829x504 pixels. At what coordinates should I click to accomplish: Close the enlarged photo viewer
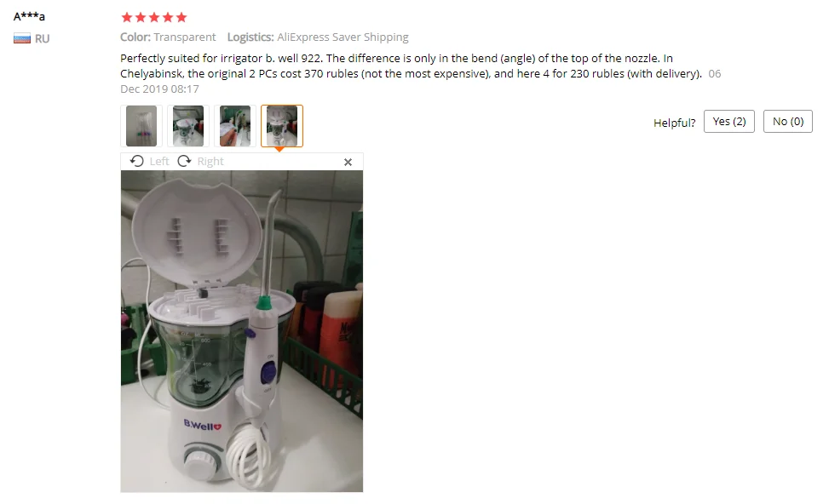pyautogui.click(x=348, y=163)
